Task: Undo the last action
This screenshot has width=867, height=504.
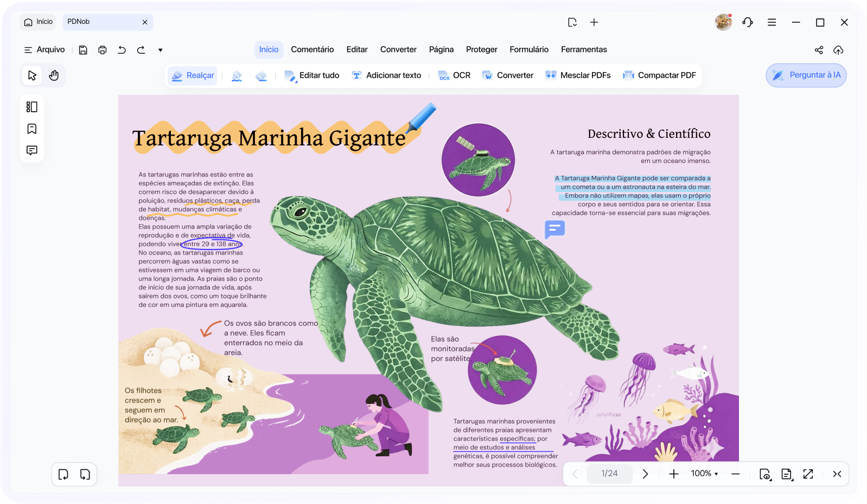Action: pyautogui.click(x=122, y=50)
